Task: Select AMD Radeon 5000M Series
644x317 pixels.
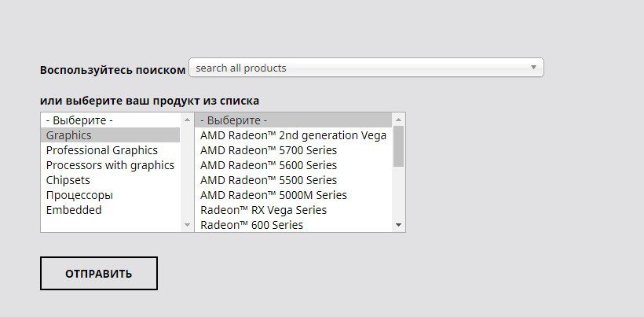Action: 293,195
